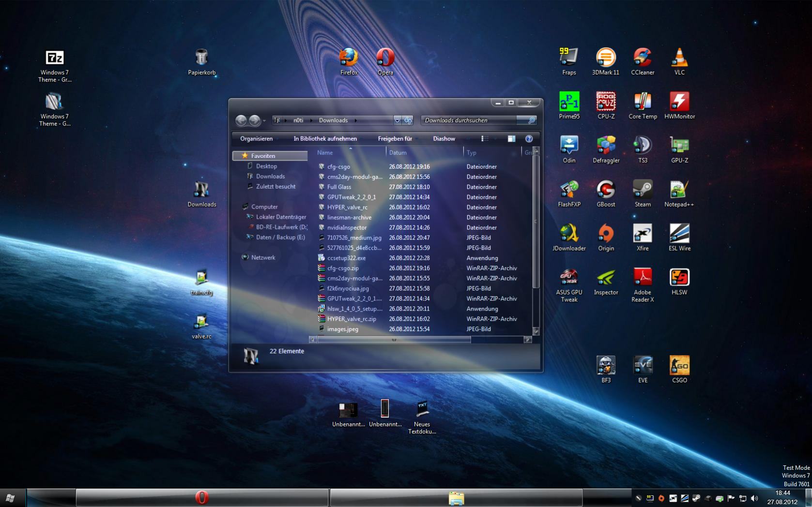This screenshot has height=507, width=812.
Task: Launch the BF3 game shortcut
Action: coord(606,370)
